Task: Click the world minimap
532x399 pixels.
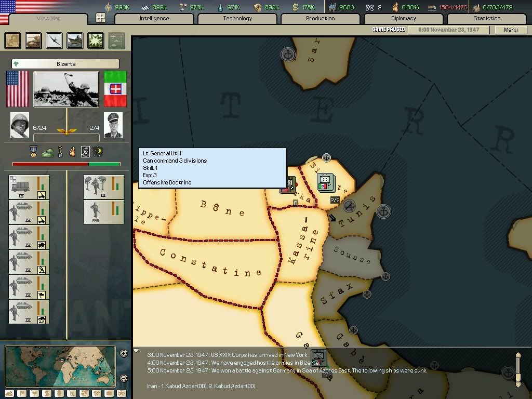Action: [60, 367]
